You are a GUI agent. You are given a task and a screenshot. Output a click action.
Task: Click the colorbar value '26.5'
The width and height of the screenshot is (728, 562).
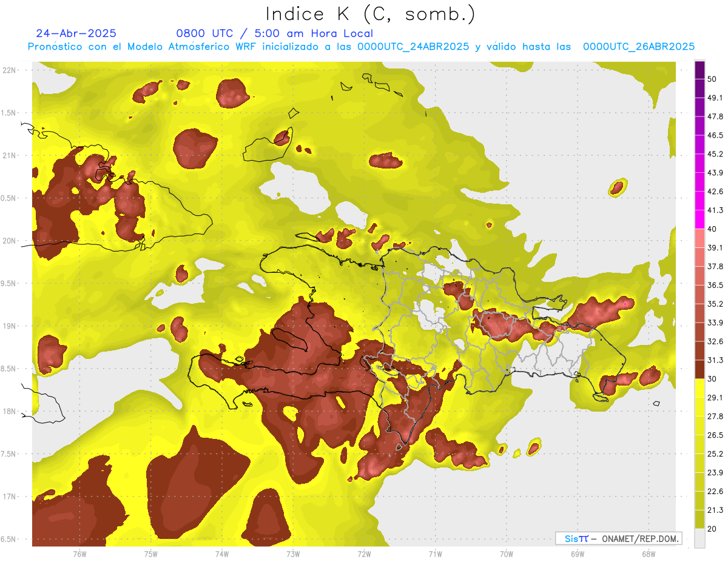(x=715, y=435)
